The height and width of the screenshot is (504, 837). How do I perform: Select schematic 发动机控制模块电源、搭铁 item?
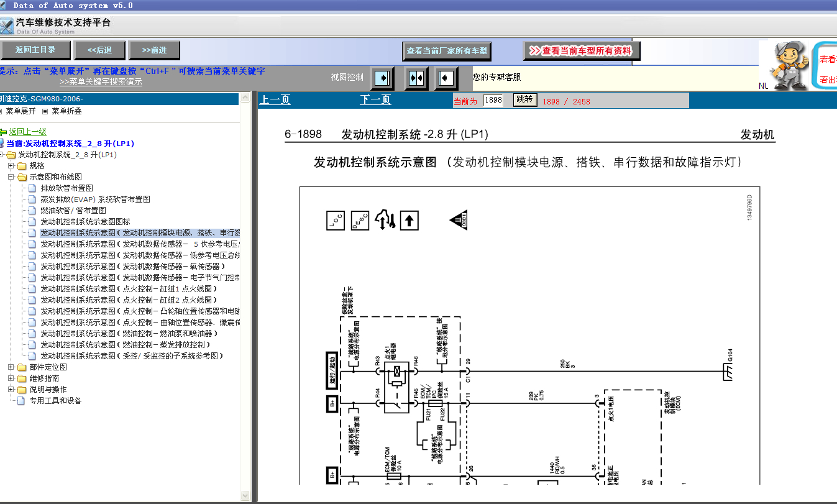(140, 233)
